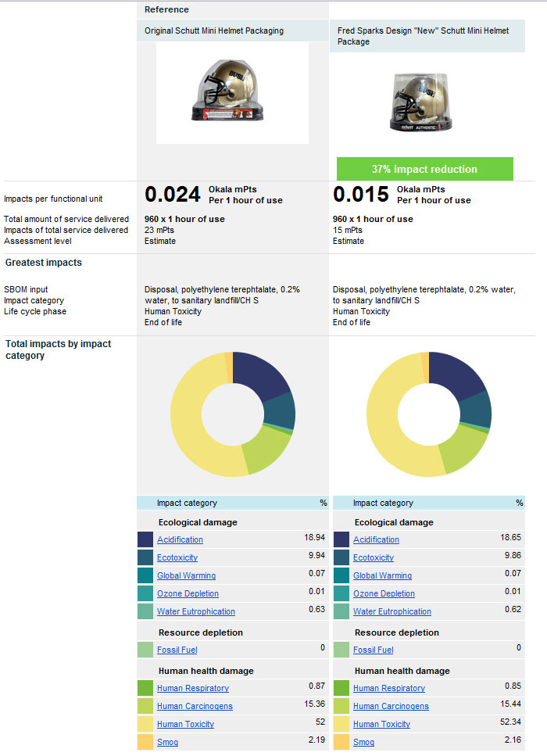Click Acidification color swatch in Fred Sparks table
The image size is (547, 756).
pyautogui.click(x=341, y=539)
